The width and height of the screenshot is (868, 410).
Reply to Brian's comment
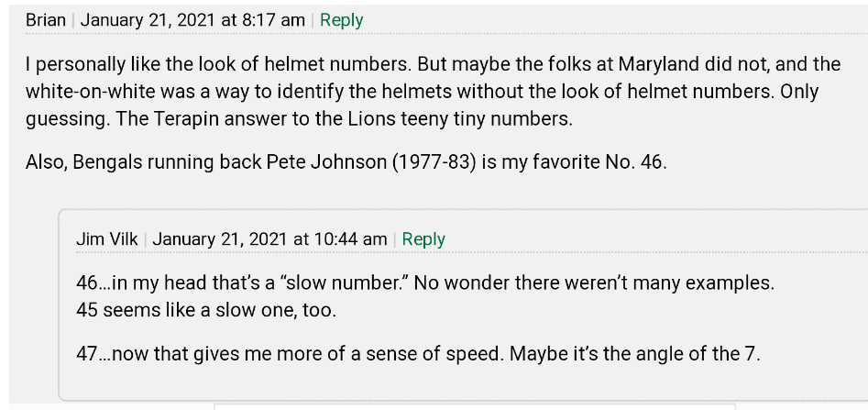pos(341,20)
